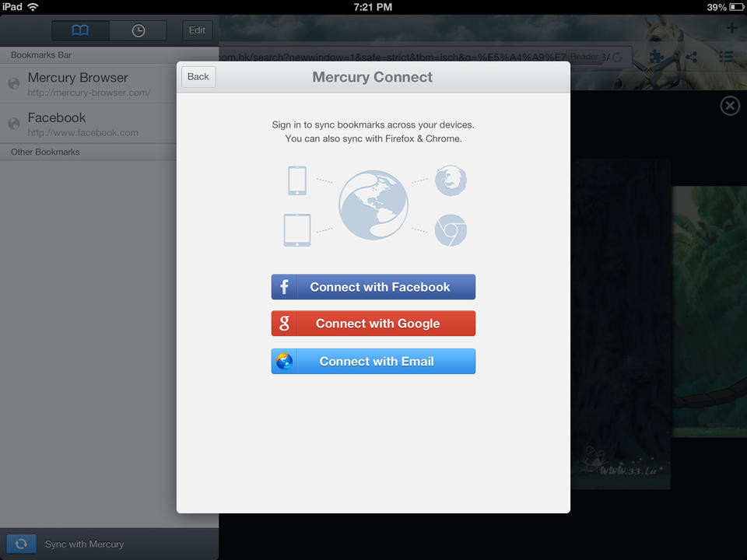Add a new tab with plus icon
The width and height of the screenshot is (747, 560).
click(731, 28)
